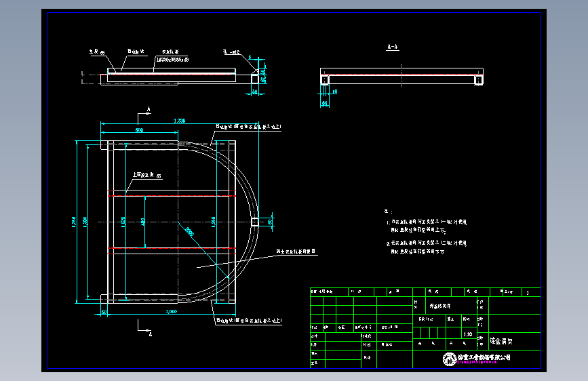Click the upper section marker A arrow
Viewport: 588px width, 381px height.
[144, 115]
